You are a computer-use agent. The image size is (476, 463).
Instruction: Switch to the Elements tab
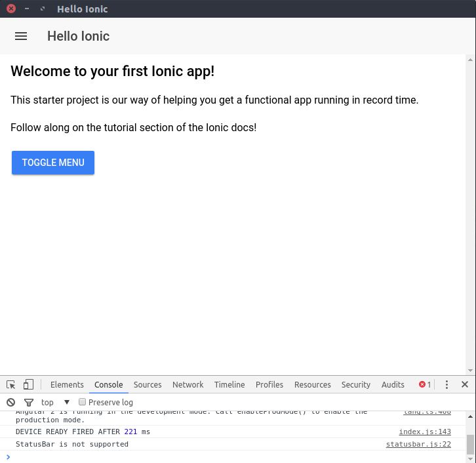point(67,385)
